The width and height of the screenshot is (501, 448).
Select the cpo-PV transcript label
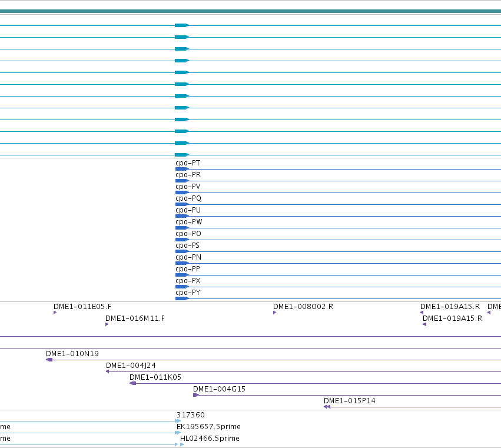coord(188,187)
